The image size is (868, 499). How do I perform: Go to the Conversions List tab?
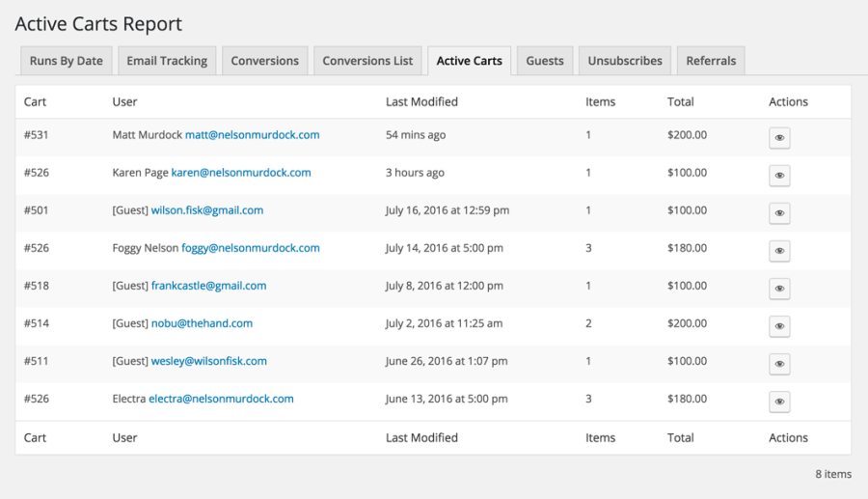[367, 61]
